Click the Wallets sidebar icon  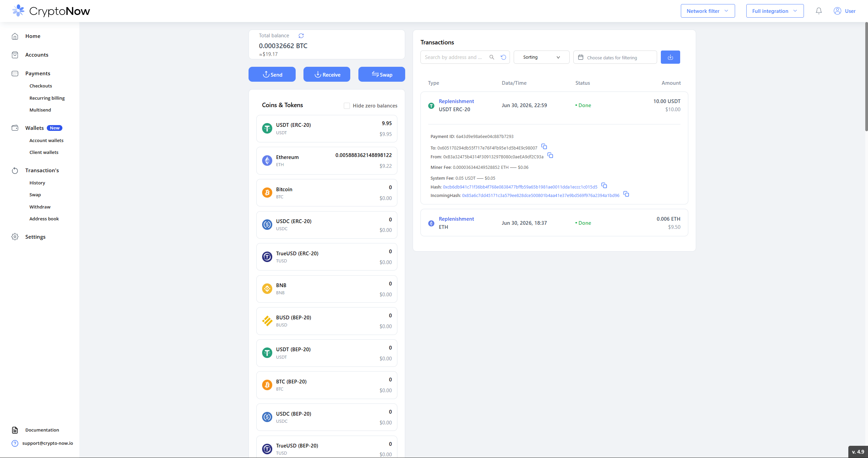(15, 128)
